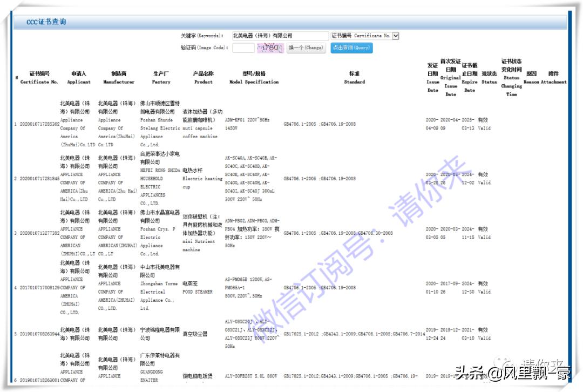This screenshot has height=392, width=583.
Task: Click the Factory column header
Action: coord(161,77)
